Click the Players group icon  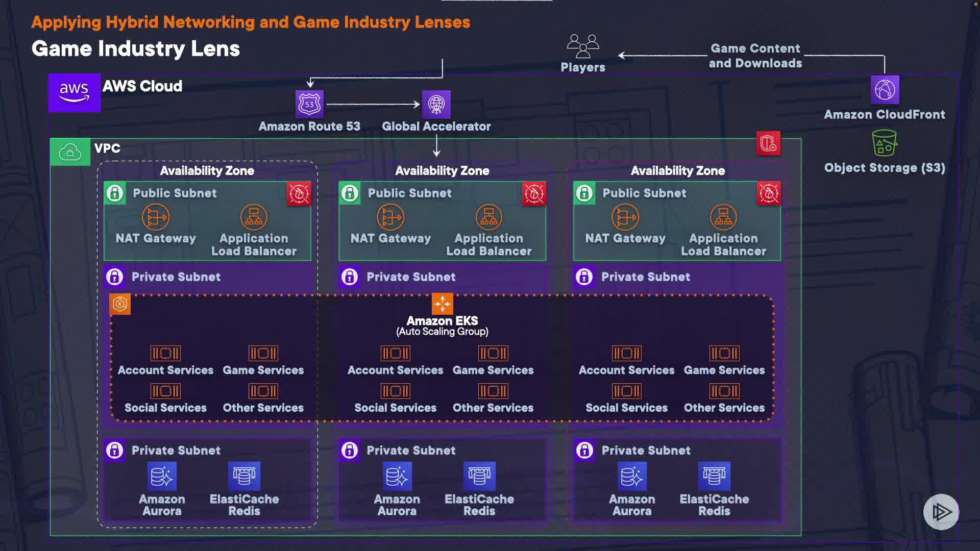(582, 46)
